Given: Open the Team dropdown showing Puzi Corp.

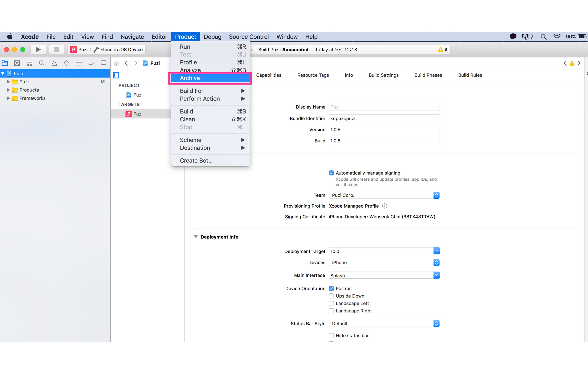Looking at the screenshot, I should click(384, 195).
